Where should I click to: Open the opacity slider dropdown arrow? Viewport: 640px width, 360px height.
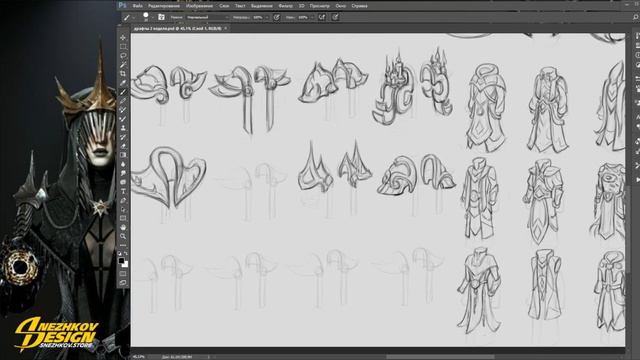(267, 18)
